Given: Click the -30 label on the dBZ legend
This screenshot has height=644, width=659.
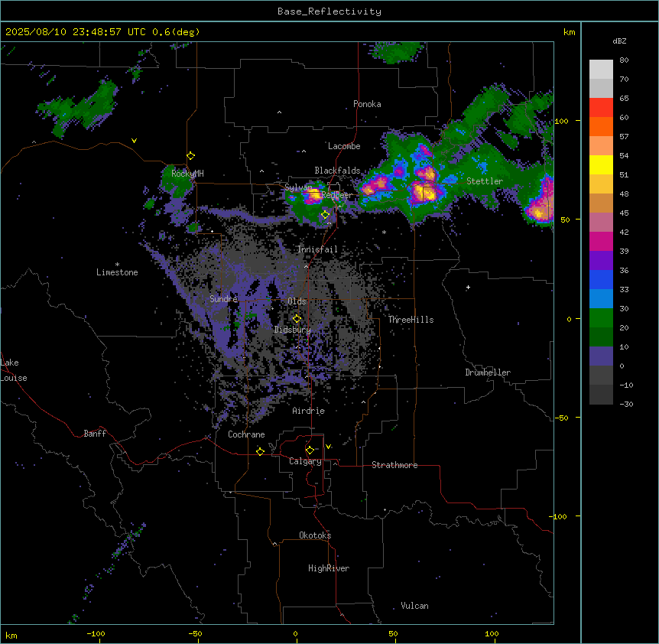Looking at the screenshot, I should click(626, 404).
